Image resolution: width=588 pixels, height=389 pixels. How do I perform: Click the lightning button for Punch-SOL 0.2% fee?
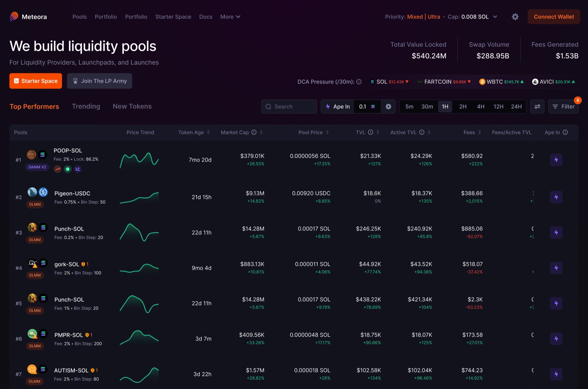pos(556,232)
